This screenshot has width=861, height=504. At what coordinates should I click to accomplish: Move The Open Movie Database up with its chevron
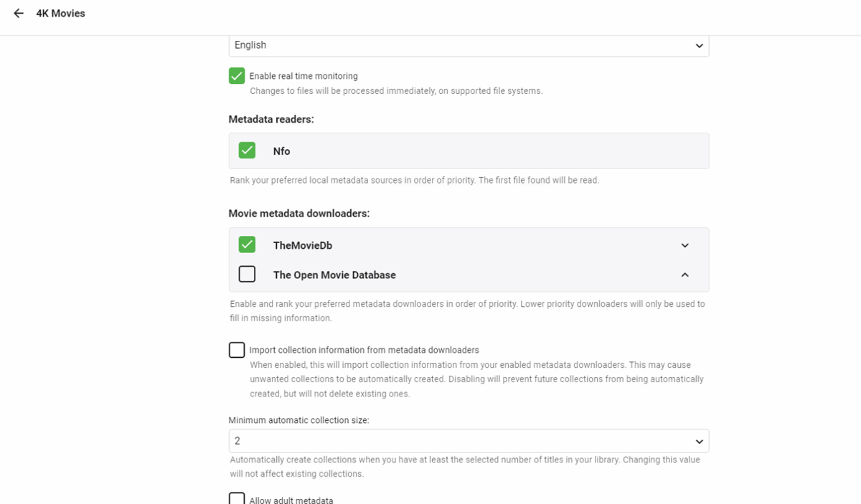coord(684,275)
